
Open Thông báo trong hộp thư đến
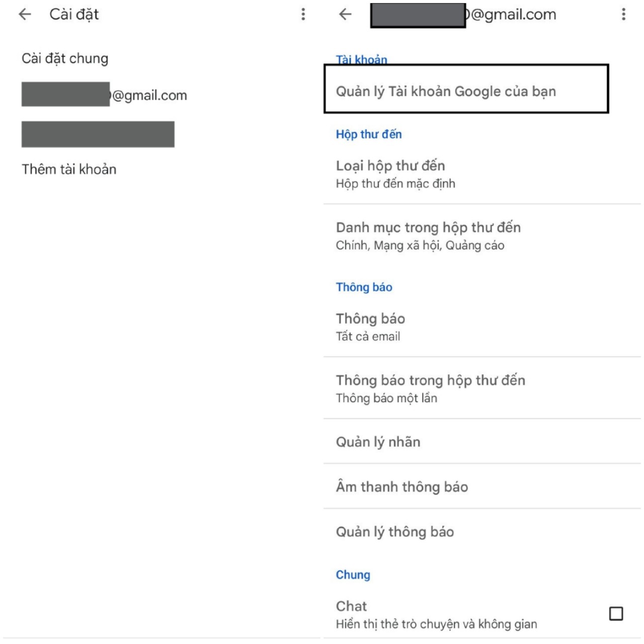(x=482, y=388)
